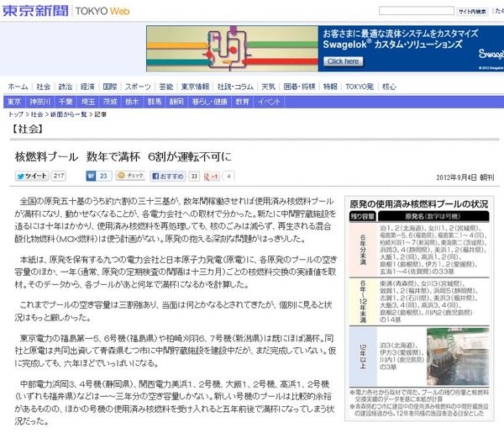Click the 紙面から一覧 breadcrumb link
The image size is (504, 433).
(69, 114)
